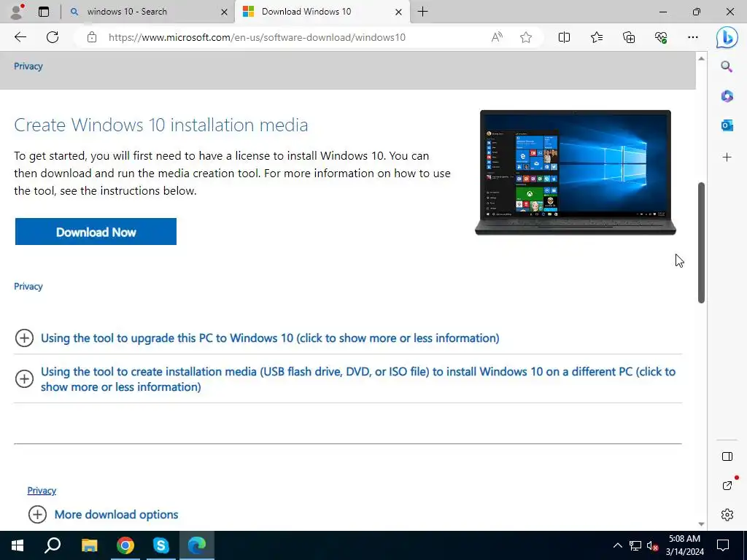Viewport: 747px width, 560px height.
Task: Open muted volume tray icon
Action: point(652,545)
